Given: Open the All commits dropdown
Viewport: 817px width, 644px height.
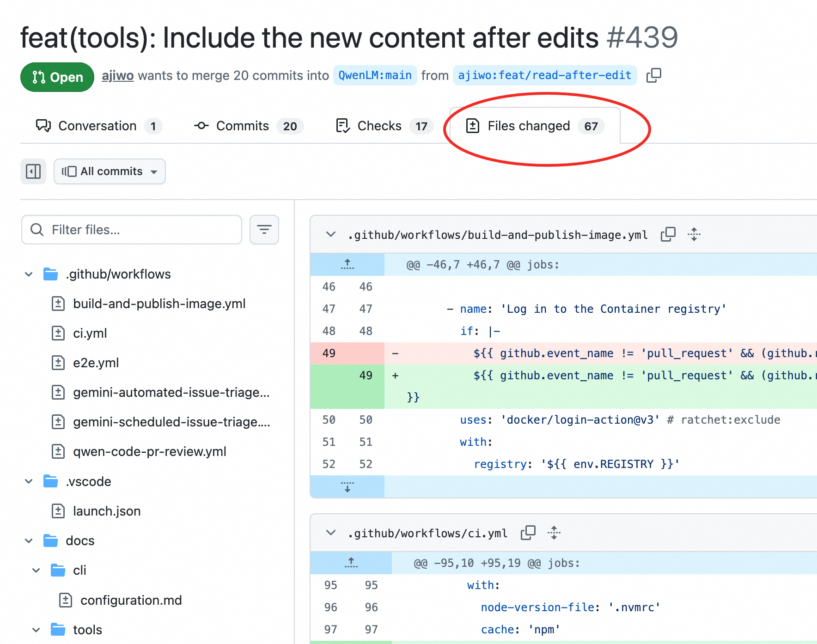Looking at the screenshot, I should (110, 171).
